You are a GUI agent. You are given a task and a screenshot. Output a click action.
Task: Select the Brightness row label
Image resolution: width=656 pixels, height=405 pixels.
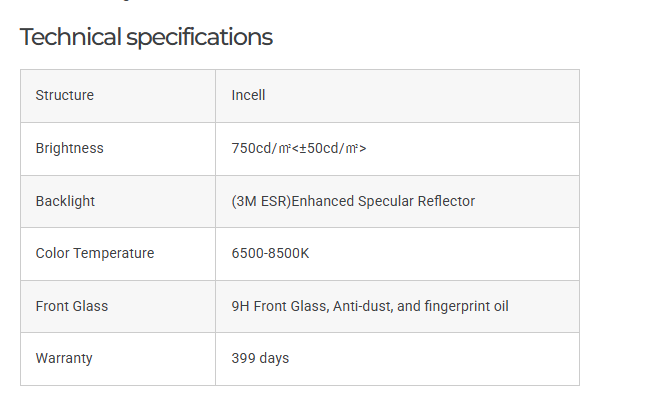[69, 148]
